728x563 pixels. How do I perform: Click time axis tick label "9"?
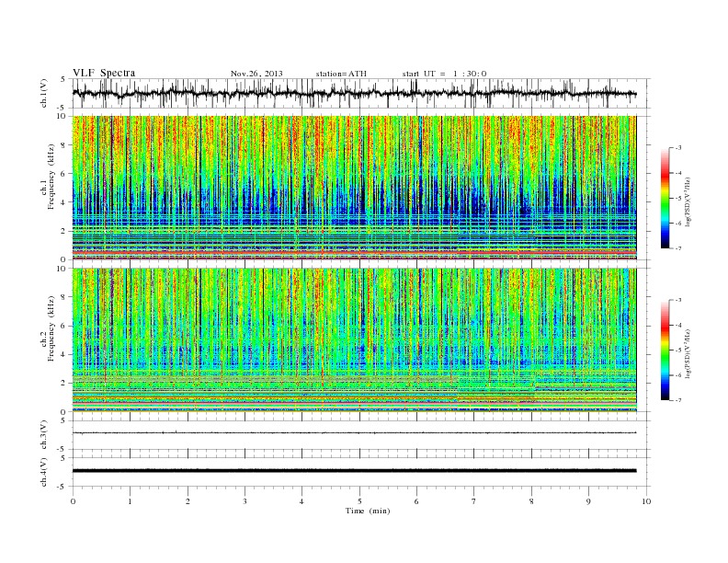[588, 501]
